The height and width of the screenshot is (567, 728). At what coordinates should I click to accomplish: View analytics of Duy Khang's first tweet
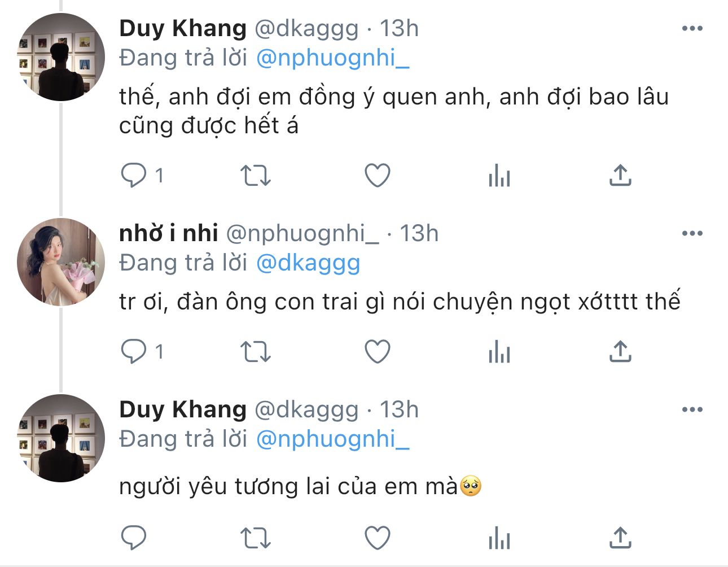499,176
